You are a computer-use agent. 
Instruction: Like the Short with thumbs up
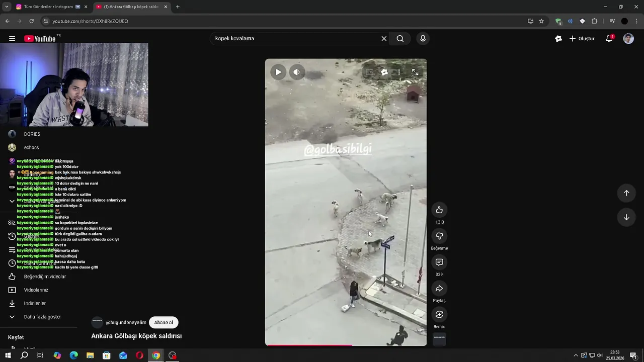click(x=439, y=210)
